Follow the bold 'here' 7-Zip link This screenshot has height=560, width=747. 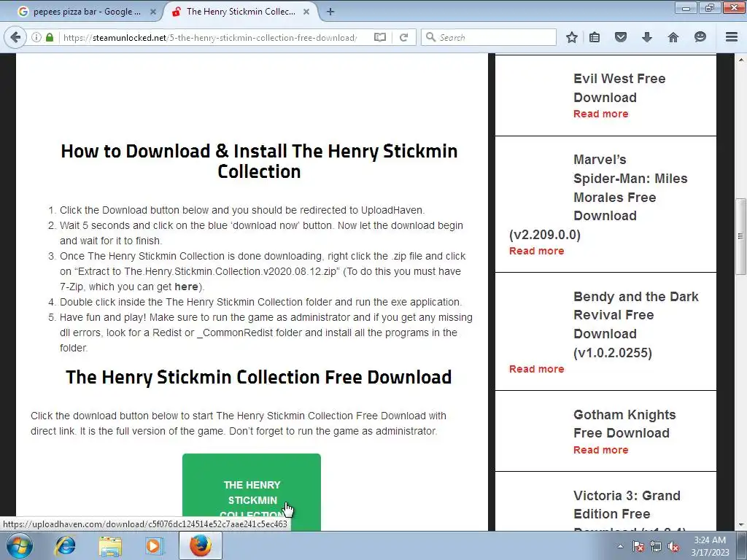coord(186,287)
